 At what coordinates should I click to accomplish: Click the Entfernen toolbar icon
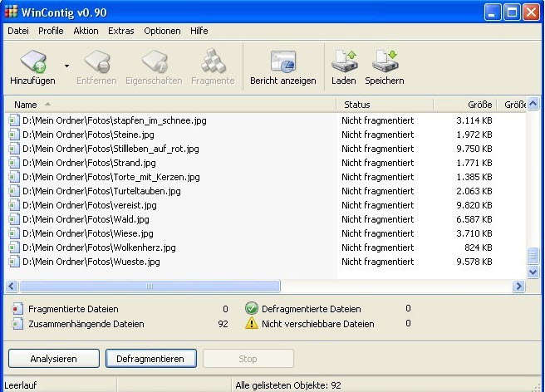[97, 61]
